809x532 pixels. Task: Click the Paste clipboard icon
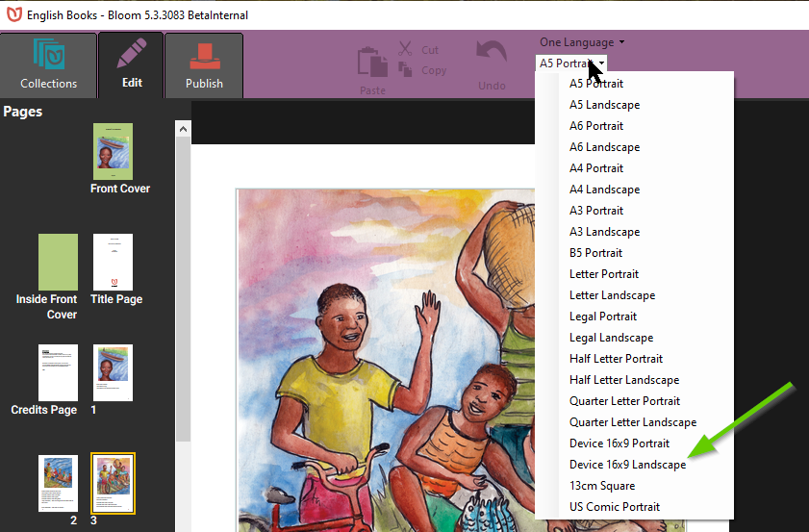(371, 62)
